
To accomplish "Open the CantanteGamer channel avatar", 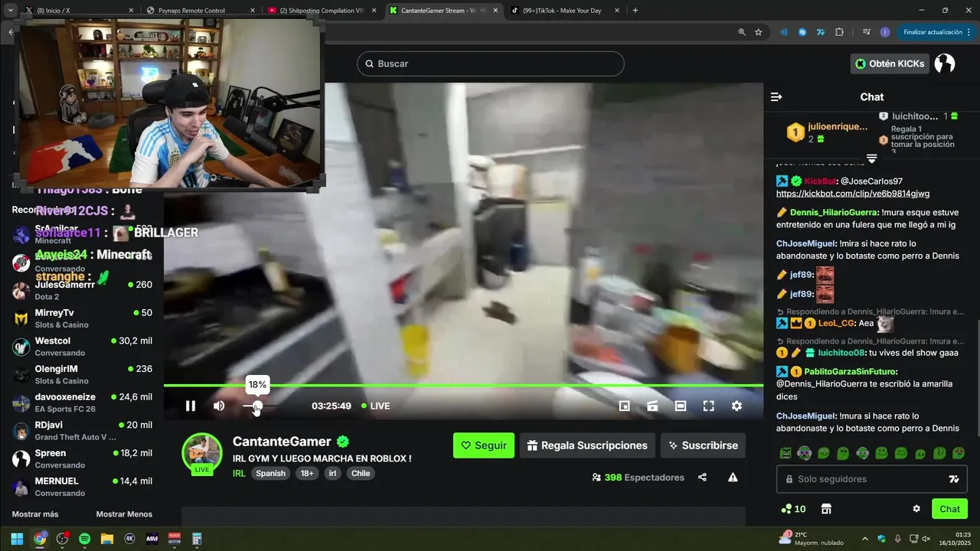I will (202, 452).
